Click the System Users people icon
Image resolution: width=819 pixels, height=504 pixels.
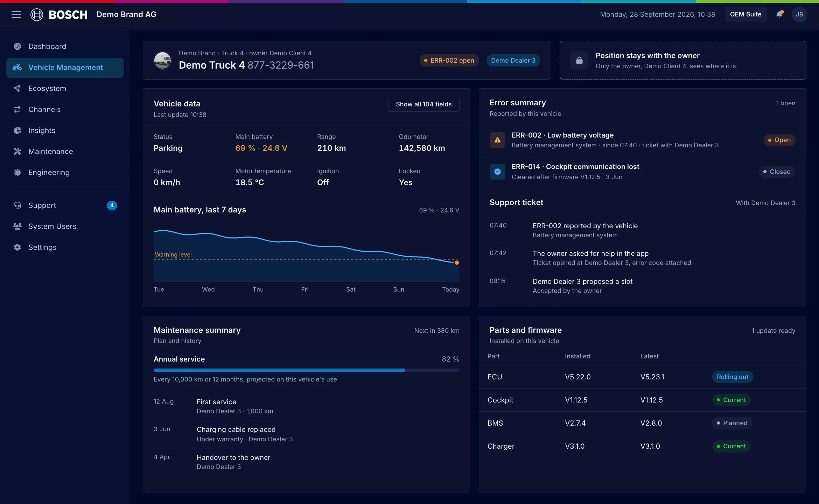click(17, 226)
